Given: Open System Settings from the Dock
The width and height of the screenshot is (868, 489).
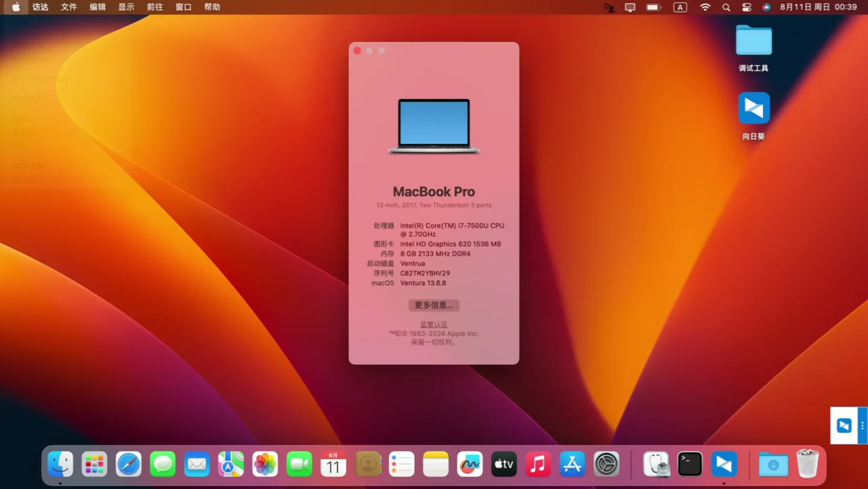Looking at the screenshot, I should [x=606, y=464].
